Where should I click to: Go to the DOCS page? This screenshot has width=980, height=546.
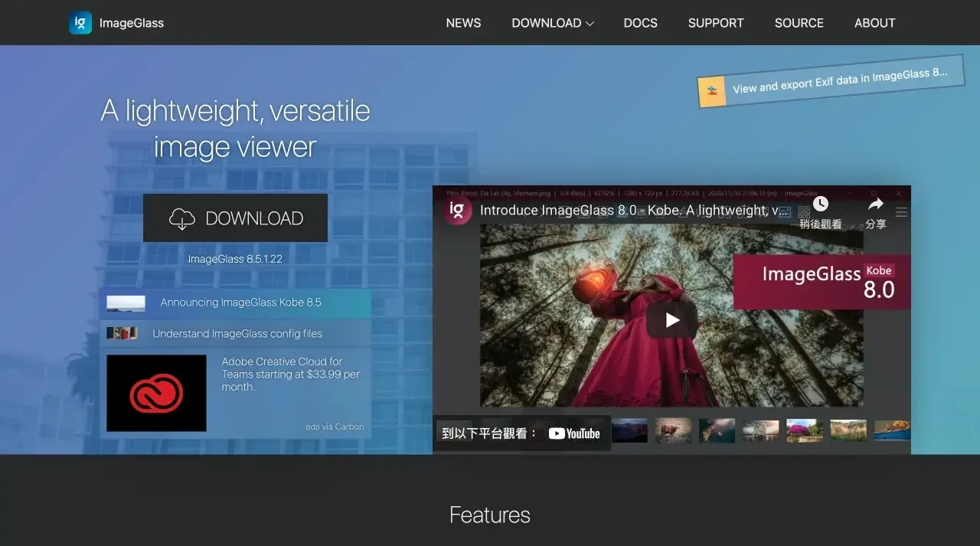click(x=640, y=23)
